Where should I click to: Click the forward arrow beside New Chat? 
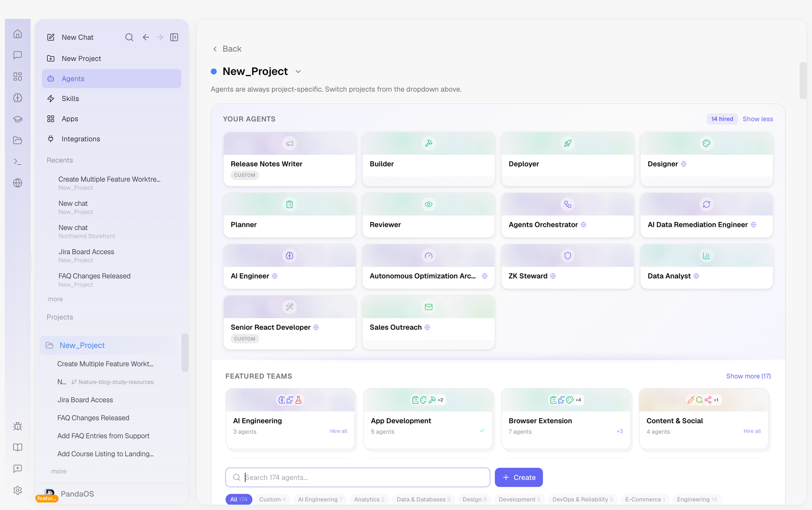(x=160, y=37)
